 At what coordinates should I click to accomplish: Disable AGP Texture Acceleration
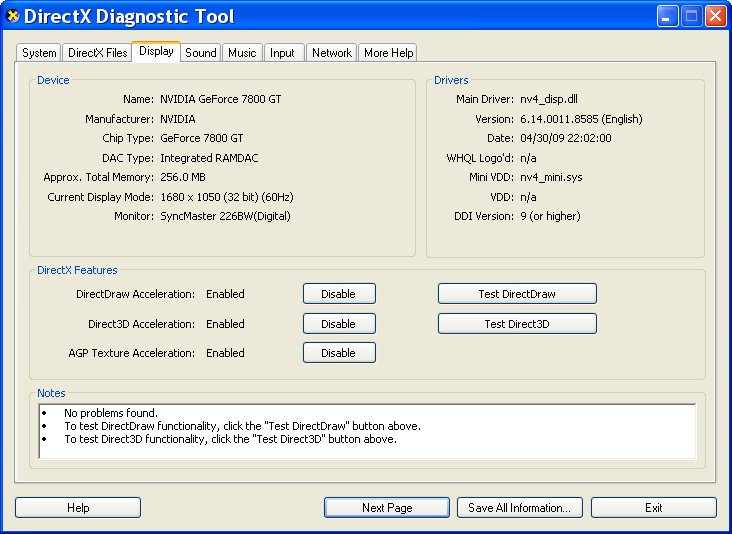[x=339, y=353]
